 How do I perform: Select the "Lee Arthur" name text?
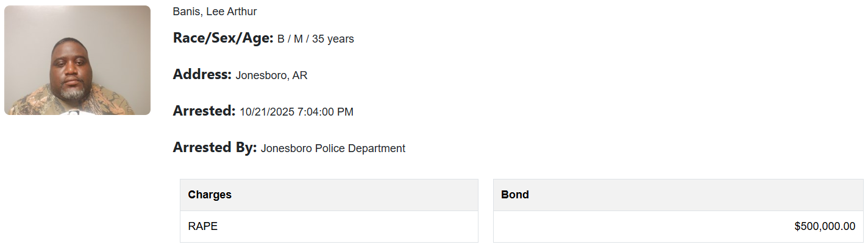pos(232,12)
